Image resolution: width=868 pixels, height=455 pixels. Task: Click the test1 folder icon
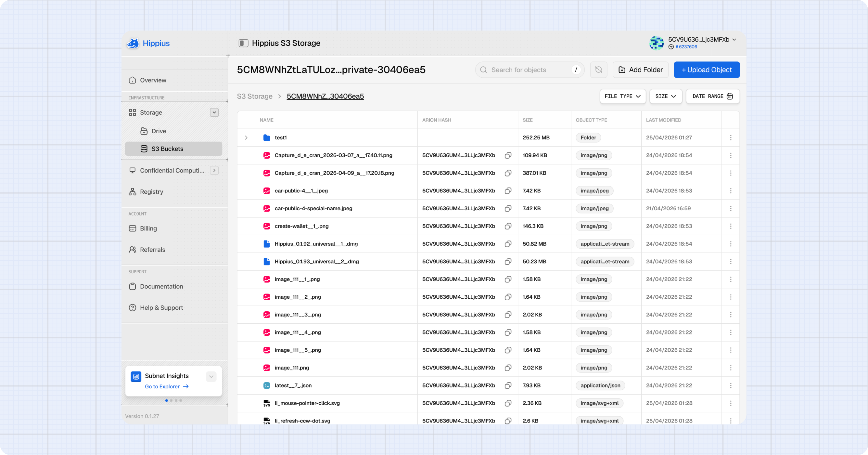tap(266, 137)
